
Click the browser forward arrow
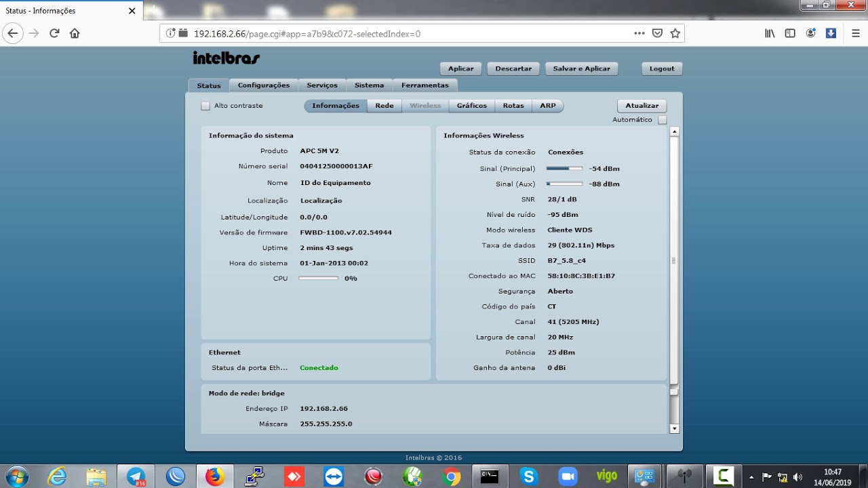34,33
